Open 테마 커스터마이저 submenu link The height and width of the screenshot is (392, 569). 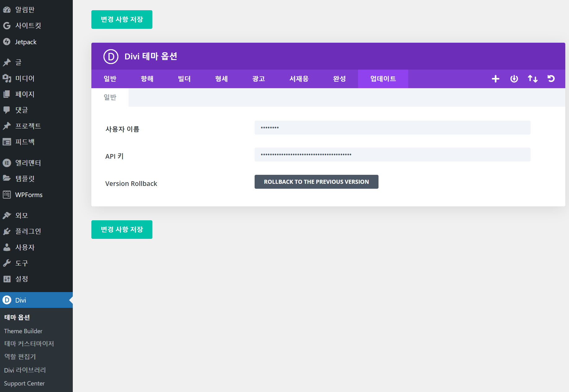click(x=29, y=344)
